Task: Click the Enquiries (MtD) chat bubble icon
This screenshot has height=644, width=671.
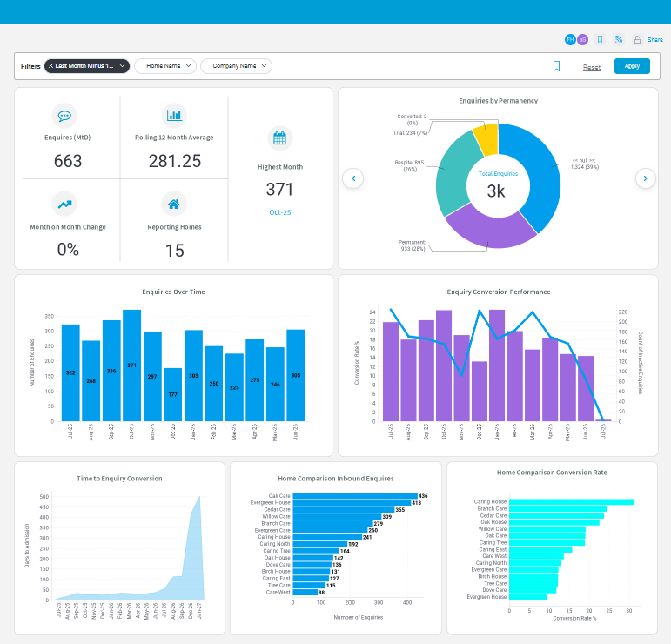Action: click(64, 116)
